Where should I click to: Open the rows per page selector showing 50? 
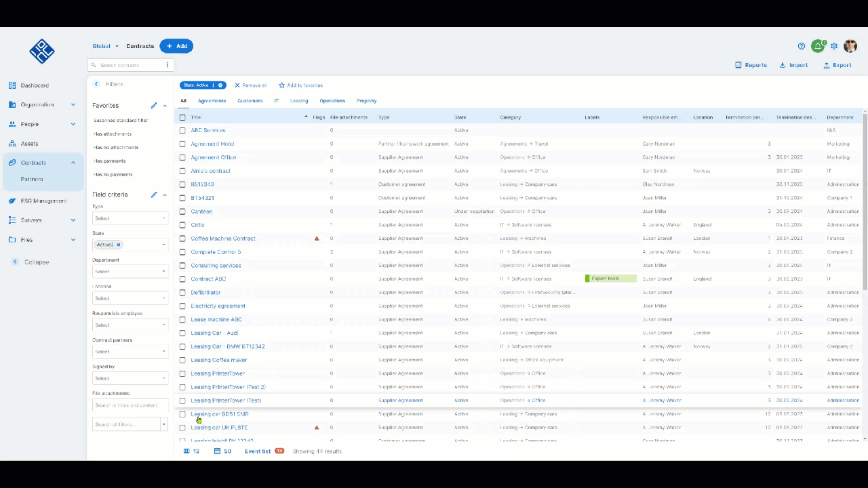tap(223, 451)
